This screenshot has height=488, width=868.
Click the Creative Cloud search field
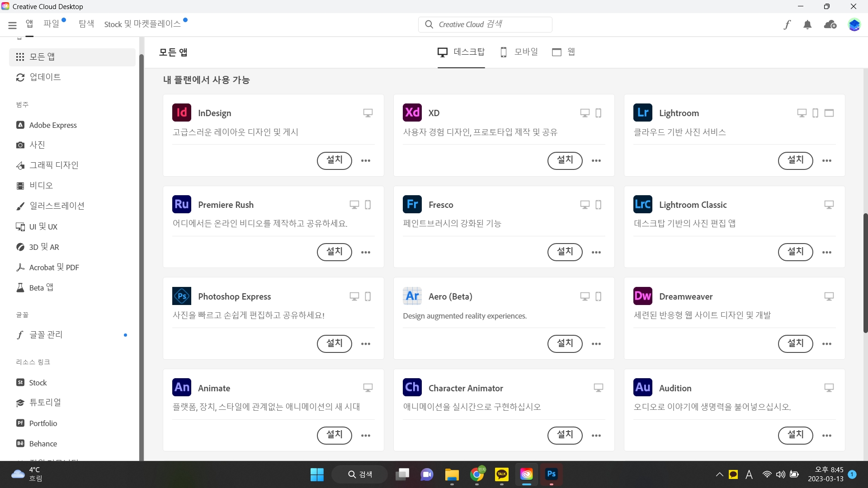point(485,24)
